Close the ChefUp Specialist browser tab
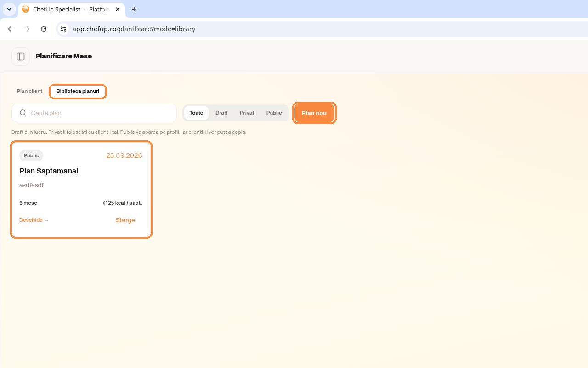The height and width of the screenshot is (368, 588). pyautogui.click(x=118, y=9)
